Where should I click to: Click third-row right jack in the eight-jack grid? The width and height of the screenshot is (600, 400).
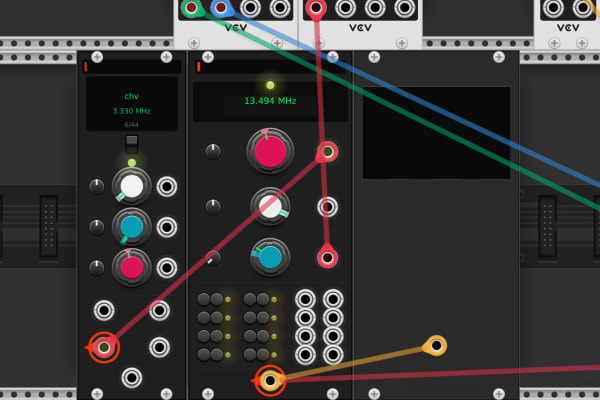tap(333, 336)
